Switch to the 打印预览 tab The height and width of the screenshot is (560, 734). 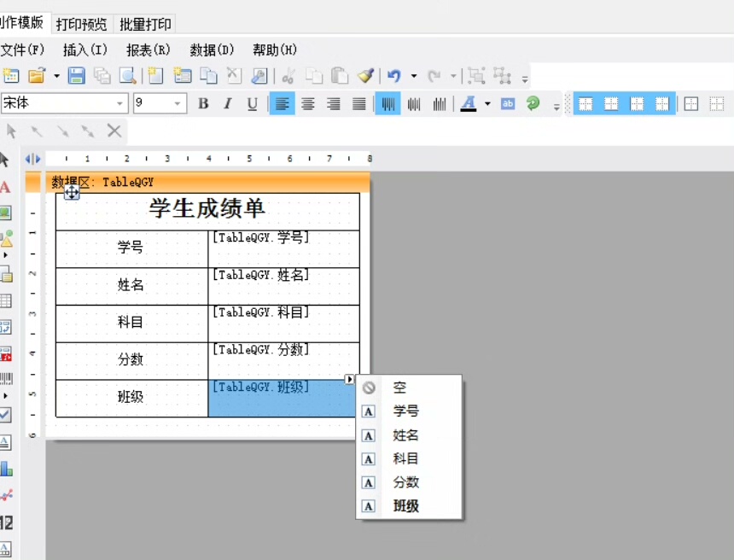(x=82, y=24)
